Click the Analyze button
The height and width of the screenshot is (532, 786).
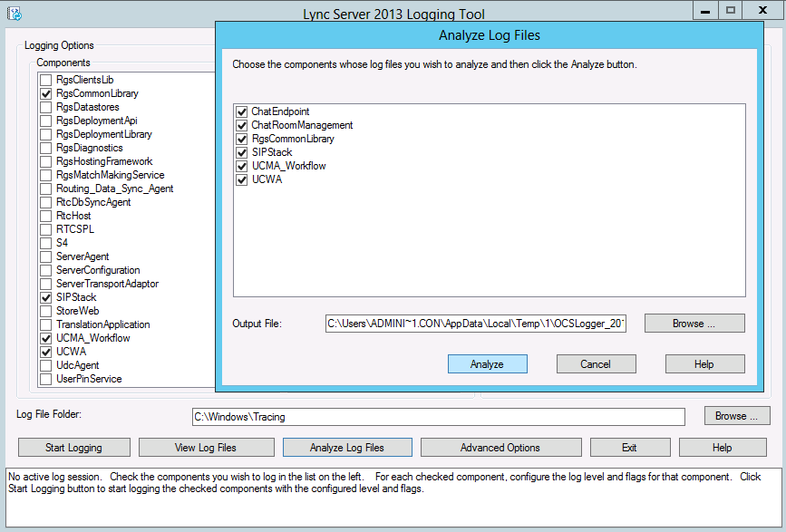click(x=486, y=363)
